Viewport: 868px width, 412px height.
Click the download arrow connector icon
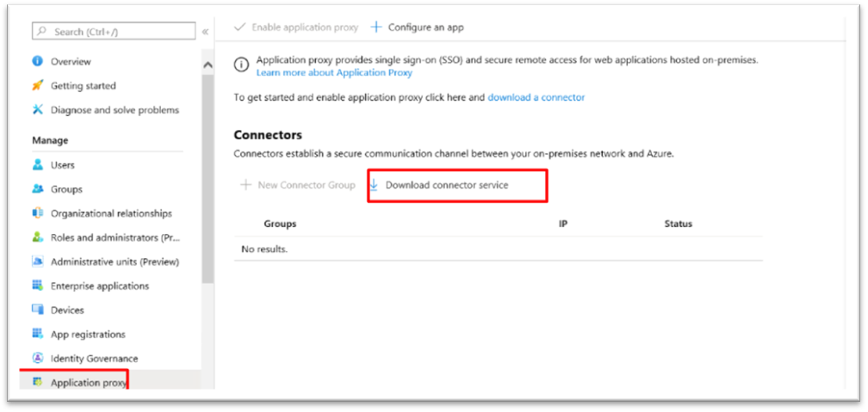coord(374,185)
